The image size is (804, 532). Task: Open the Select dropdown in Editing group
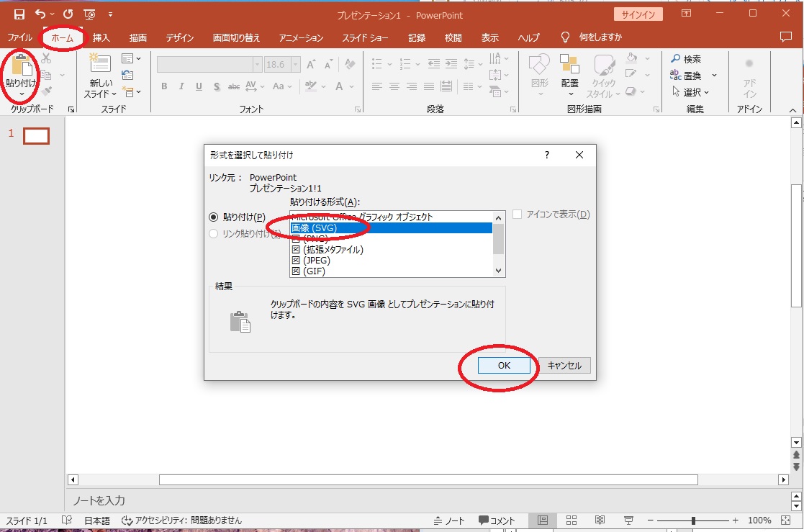coord(690,92)
